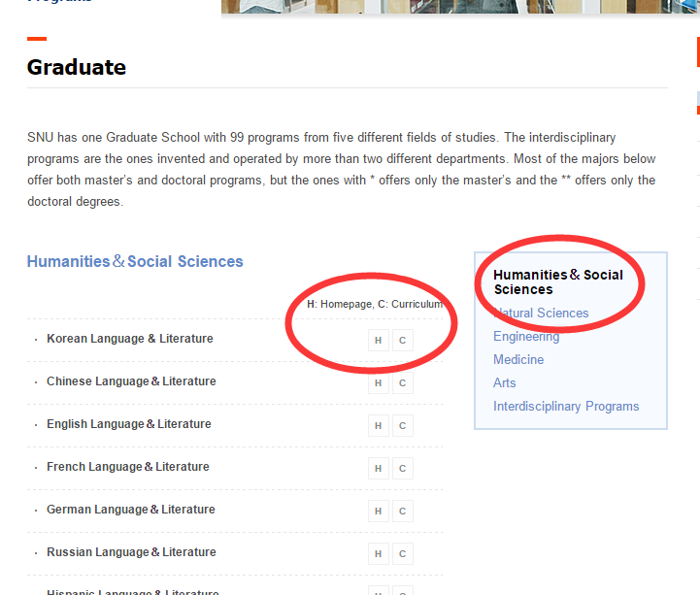The image size is (700, 595).
Task: Select Humanities & Social Sciences in sidebar box
Action: (x=558, y=282)
